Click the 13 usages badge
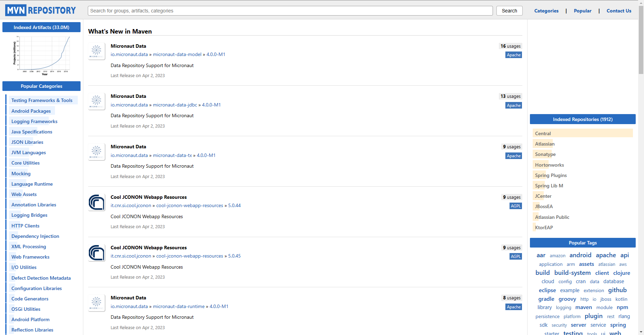Screen dimensions: 644x335 (511, 96)
